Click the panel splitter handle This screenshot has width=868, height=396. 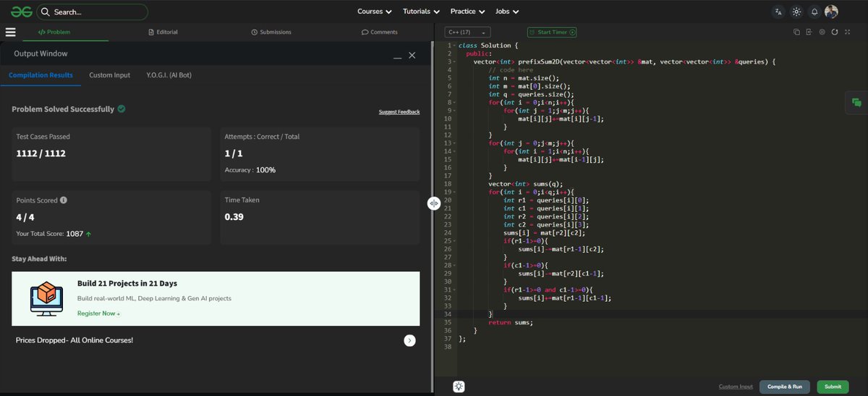[433, 203]
